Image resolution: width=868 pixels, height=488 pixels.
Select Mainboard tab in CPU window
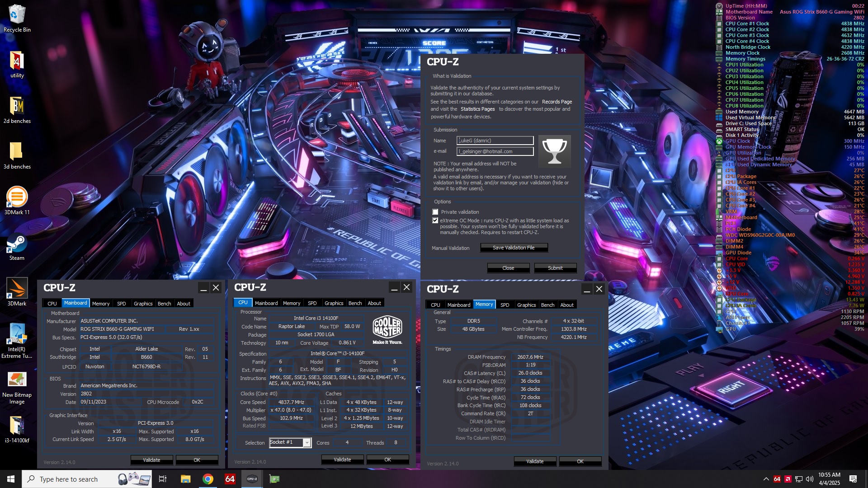(x=266, y=303)
